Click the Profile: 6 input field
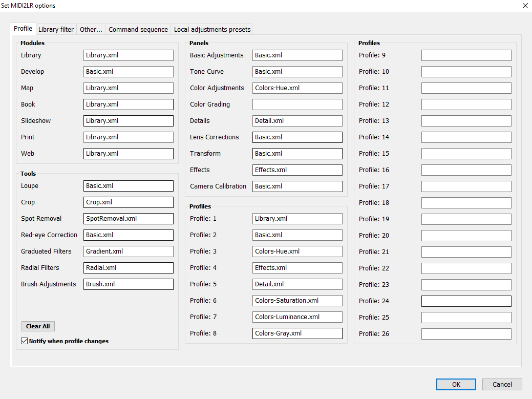 (x=297, y=301)
